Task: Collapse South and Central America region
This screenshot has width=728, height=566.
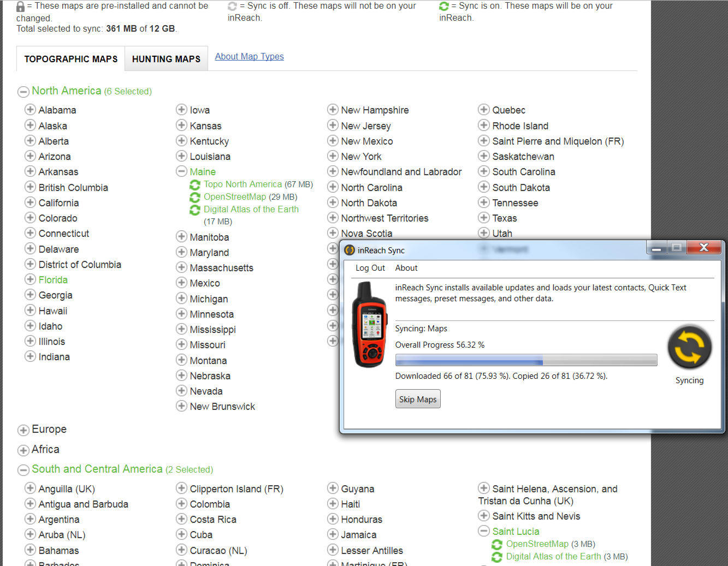Action: pyautogui.click(x=23, y=470)
